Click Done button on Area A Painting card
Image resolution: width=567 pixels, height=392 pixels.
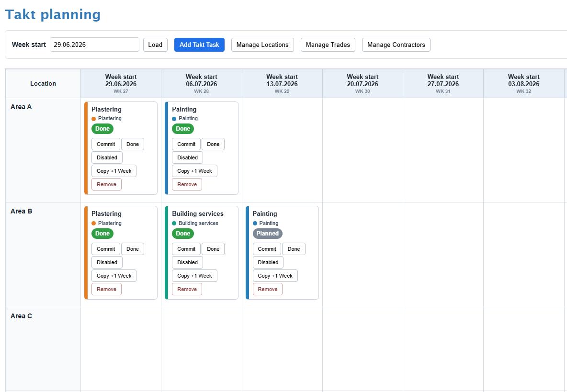(213, 144)
